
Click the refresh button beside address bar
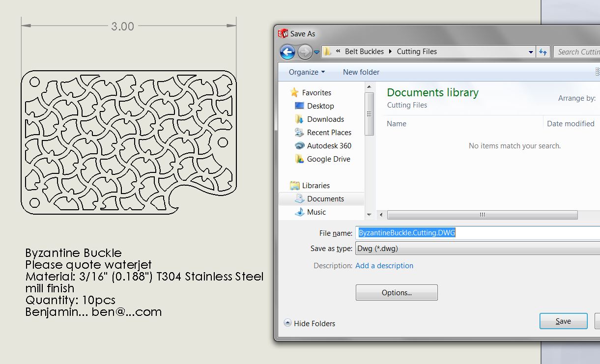tap(543, 52)
